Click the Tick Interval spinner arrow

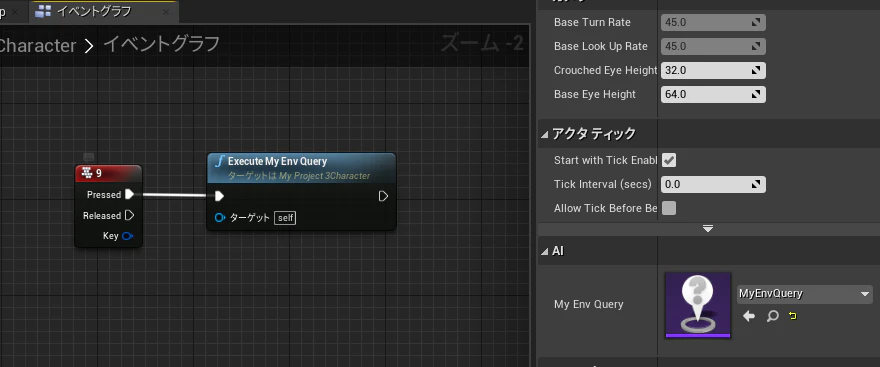[757, 184]
